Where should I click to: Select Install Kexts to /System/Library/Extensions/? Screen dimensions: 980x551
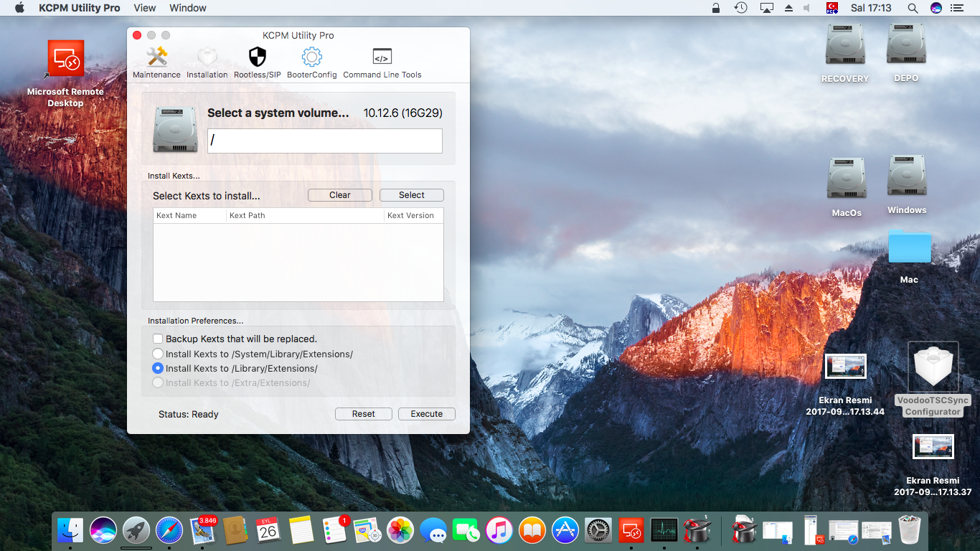click(x=158, y=354)
